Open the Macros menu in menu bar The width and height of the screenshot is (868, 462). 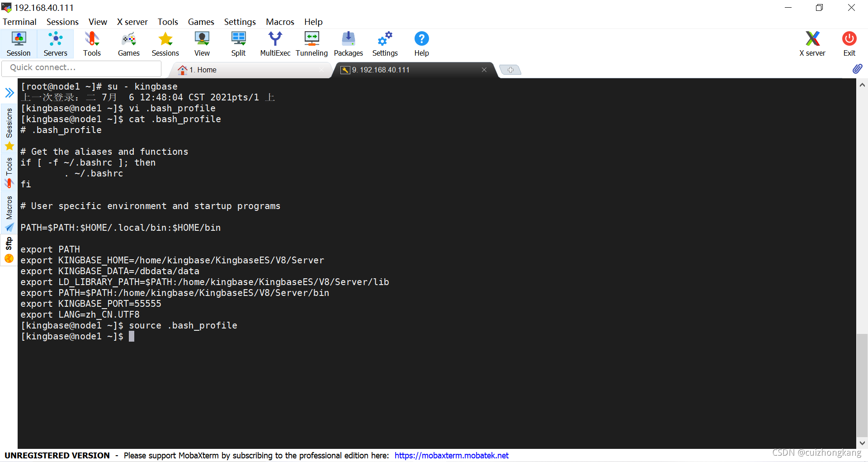coord(280,22)
